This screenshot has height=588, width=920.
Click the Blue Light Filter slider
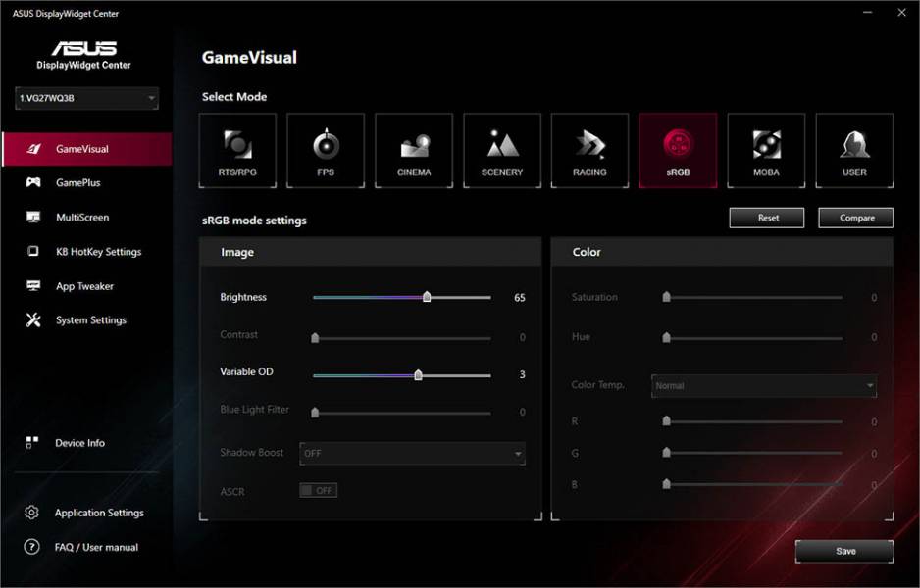click(402, 413)
